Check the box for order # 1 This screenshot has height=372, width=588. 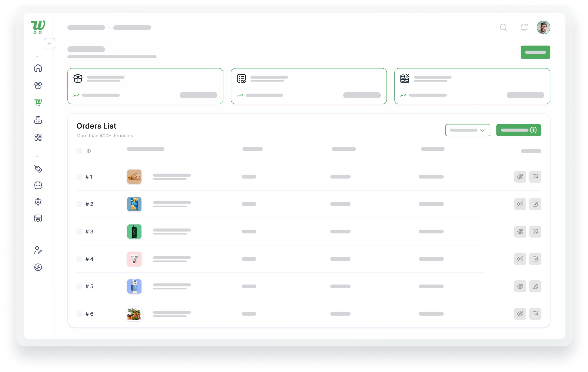(x=79, y=177)
